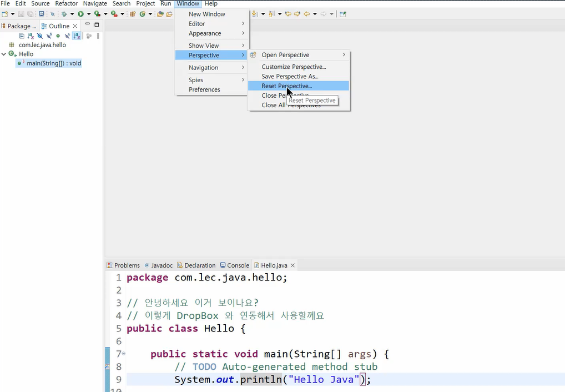This screenshot has height=392, width=565.
Task: Switch to the Problems tab
Action: [x=123, y=265]
